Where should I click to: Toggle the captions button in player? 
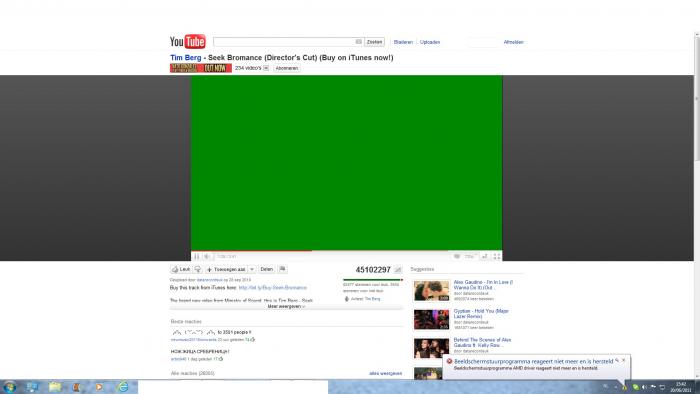457,256
